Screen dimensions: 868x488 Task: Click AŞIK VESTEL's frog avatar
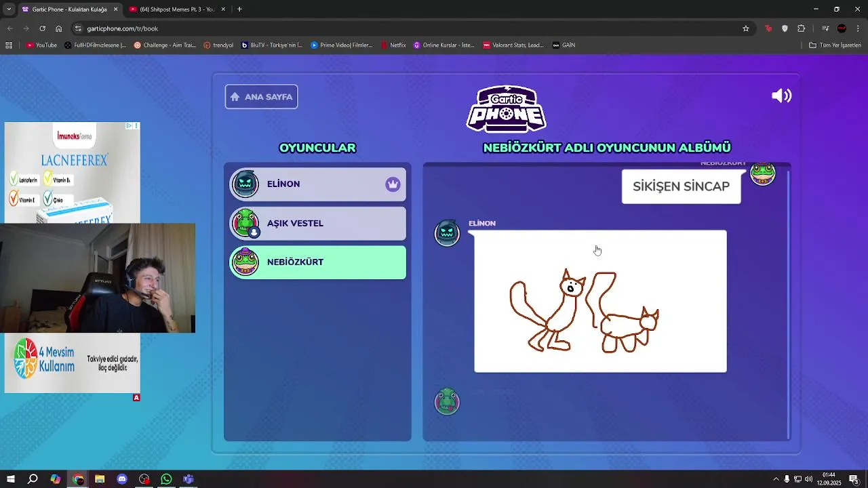[x=245, y=223]
